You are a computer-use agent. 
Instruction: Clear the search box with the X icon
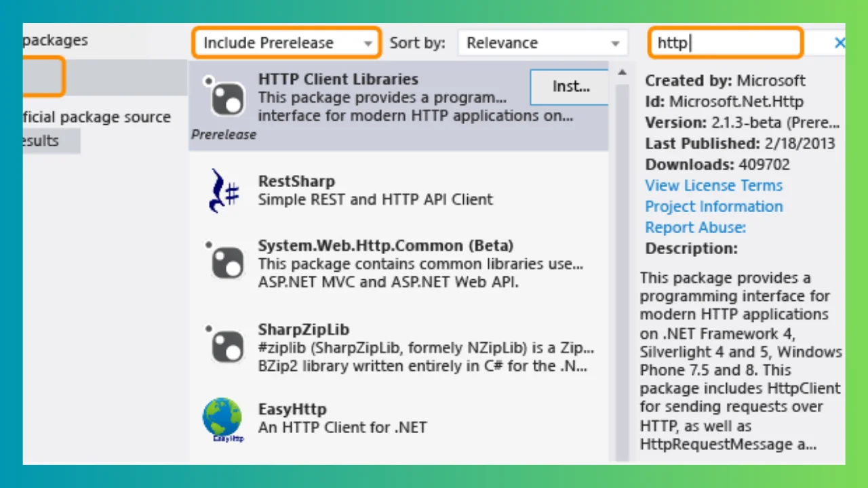point(840,43)
